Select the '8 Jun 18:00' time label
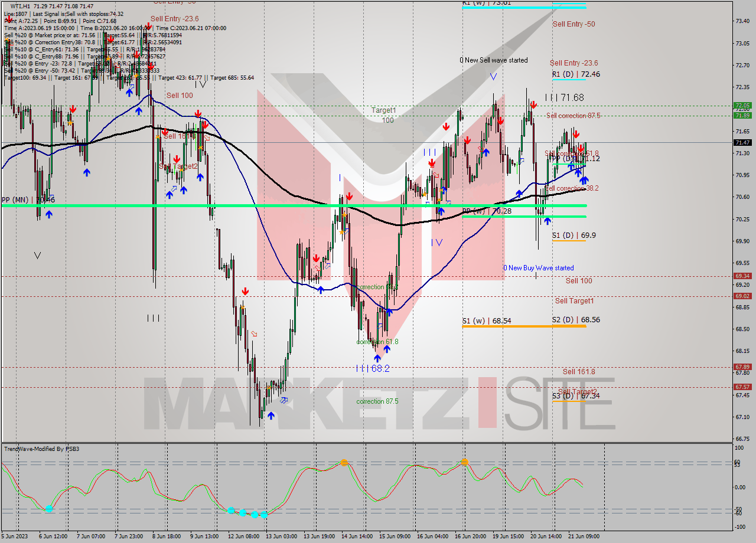 click(168, 537)
